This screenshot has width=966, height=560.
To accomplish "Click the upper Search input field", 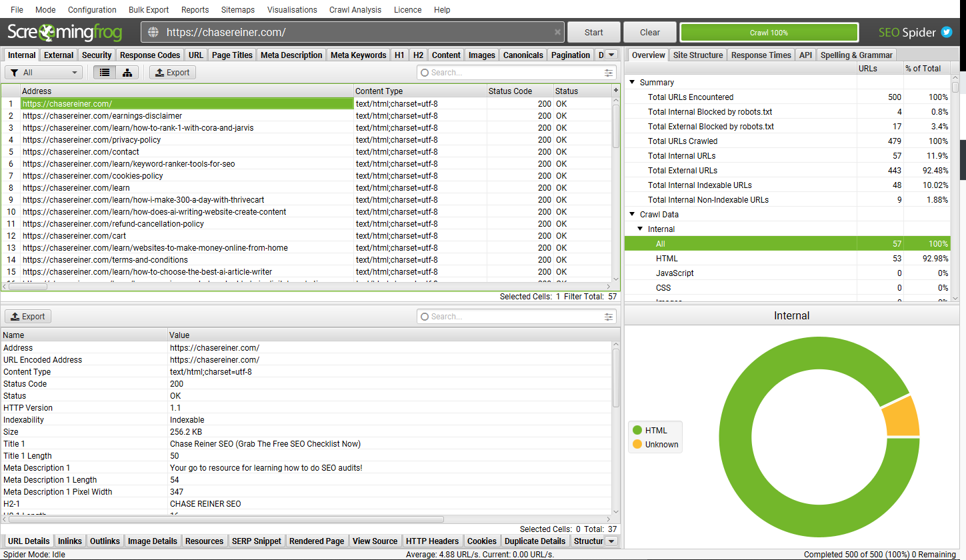I will (517, 73).
